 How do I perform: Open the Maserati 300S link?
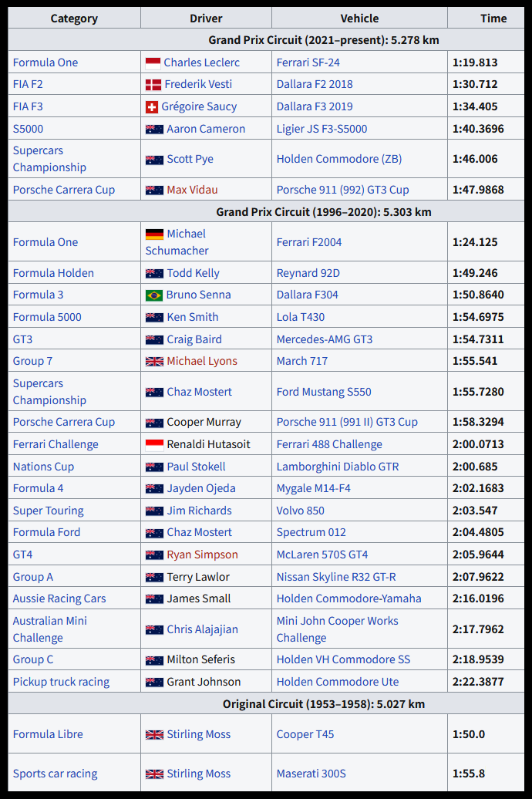tap(311, 774)
